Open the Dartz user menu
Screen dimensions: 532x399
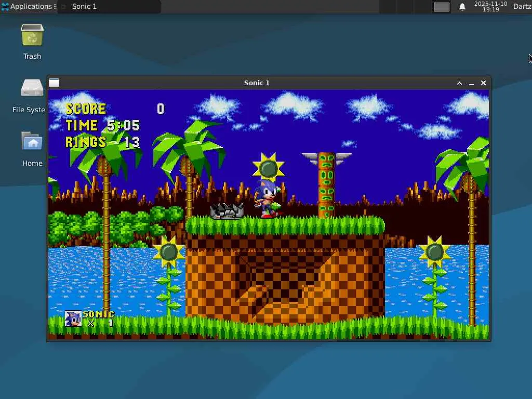click(522, 6)
